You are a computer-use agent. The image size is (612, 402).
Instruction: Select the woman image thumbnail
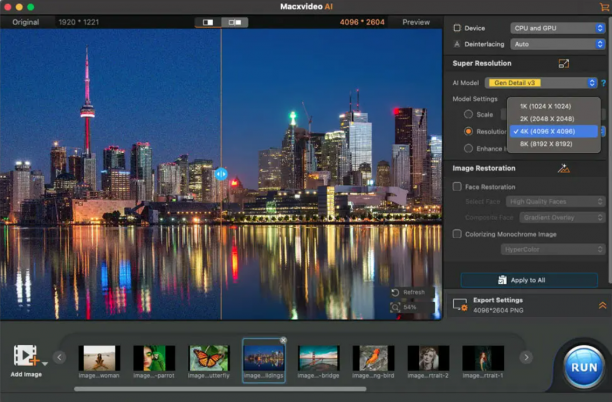click(99, 358)
